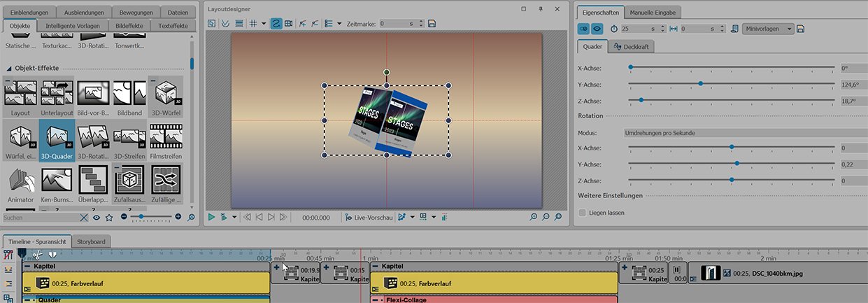Open the Manuelle Eingabe tab
868x303 pixels.
point(653,13)
